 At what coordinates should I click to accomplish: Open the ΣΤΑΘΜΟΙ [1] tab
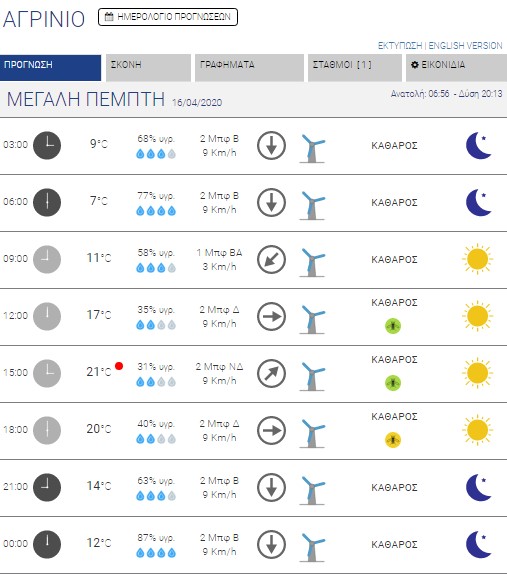(x=355, y=68)
